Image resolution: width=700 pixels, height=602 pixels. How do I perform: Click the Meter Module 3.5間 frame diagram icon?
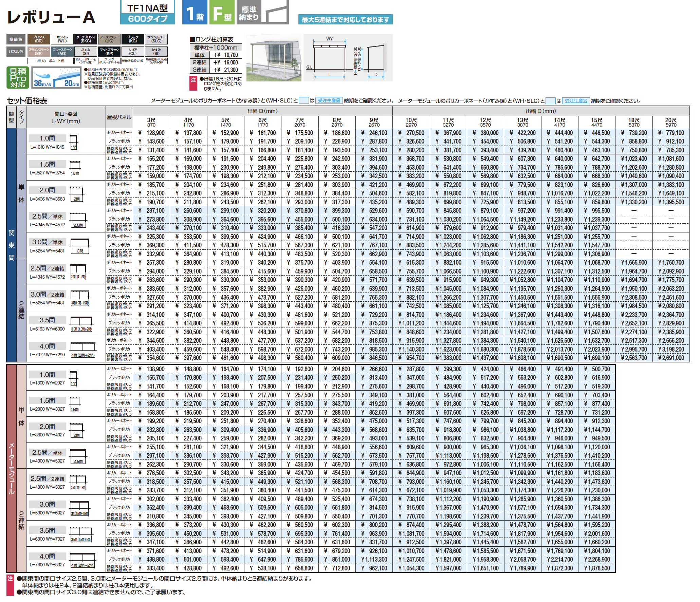click(81, 534)
